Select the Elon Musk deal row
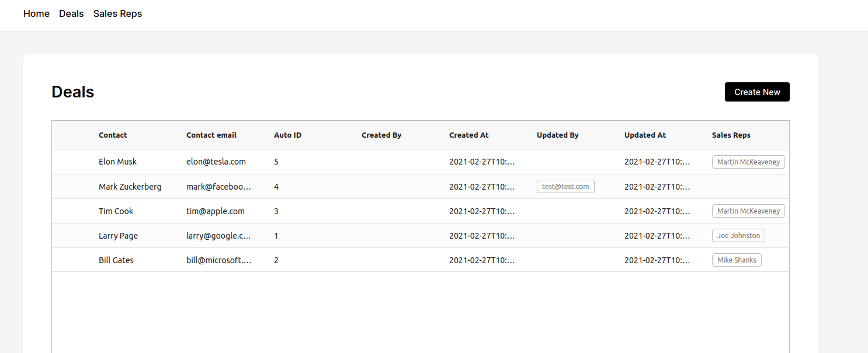The width and height of the screenshot is (868, 353). (x=117, y=162)
